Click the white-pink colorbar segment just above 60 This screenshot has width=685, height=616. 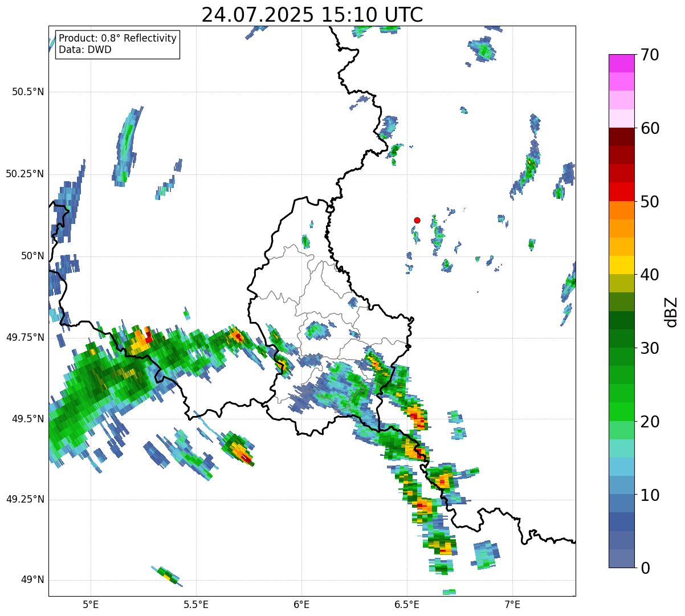tap(621, 119)
